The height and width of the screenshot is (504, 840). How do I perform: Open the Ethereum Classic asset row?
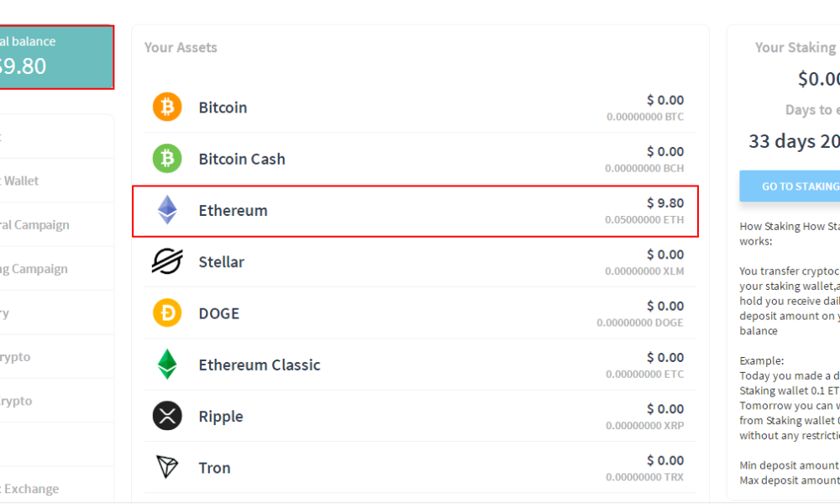pyautogui.click(x=260, y=365)
